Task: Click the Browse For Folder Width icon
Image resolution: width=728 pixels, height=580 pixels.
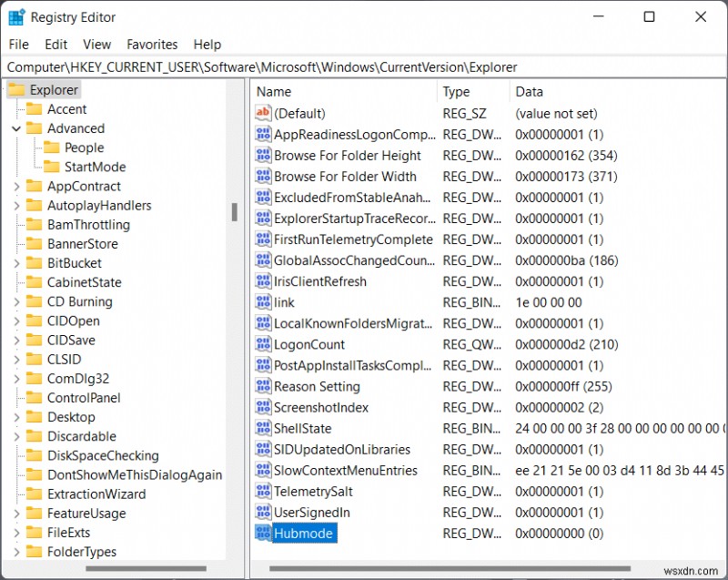Action: click(263, 176)
